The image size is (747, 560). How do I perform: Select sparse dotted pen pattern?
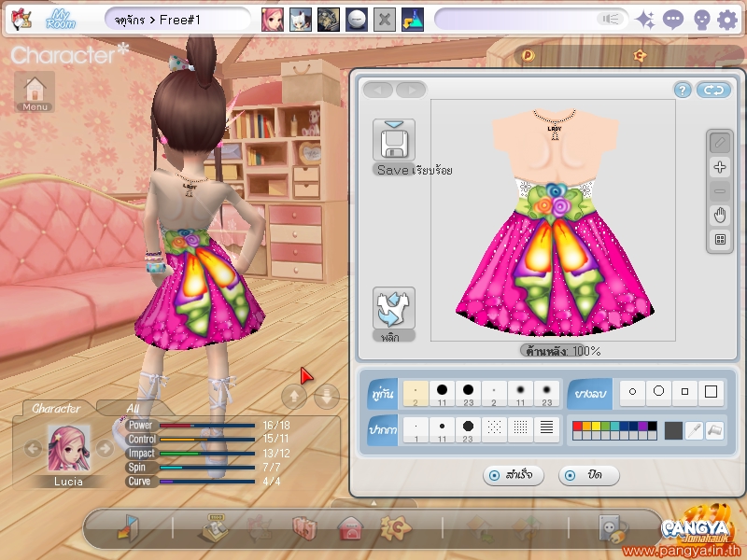click(494, 430)
